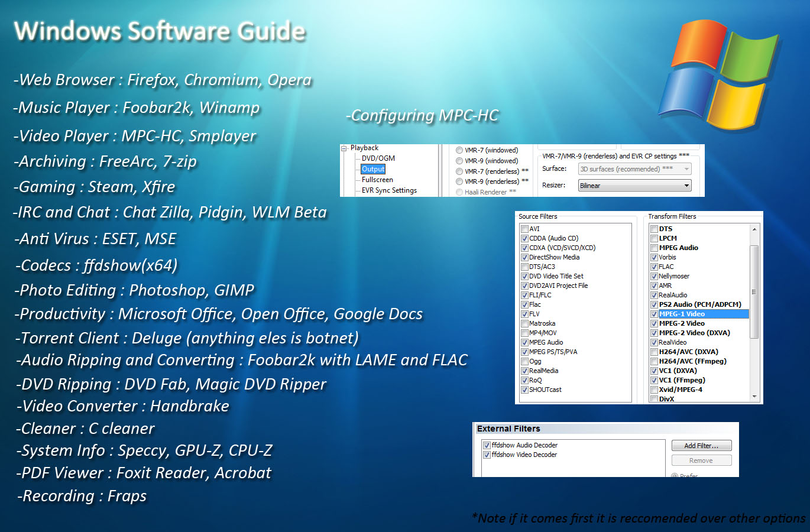
Task: Choose the VMR-9 (windowed) renderer
Action: coord(459,161)
